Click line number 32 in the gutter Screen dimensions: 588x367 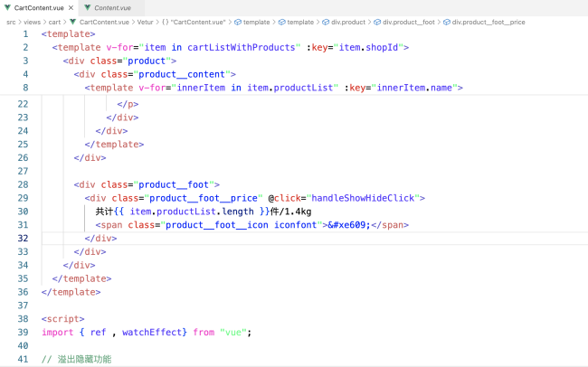coord(23,238)
